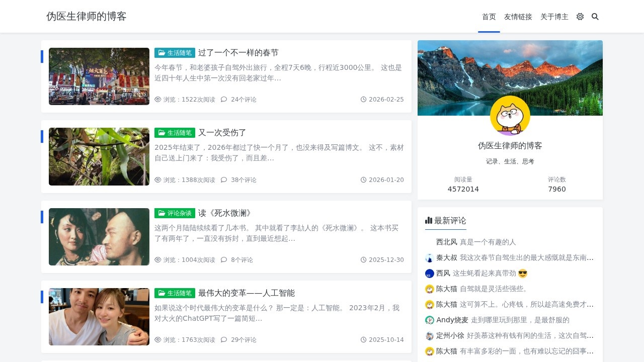Click the 阅读量 count 4572014

(463, 189)
